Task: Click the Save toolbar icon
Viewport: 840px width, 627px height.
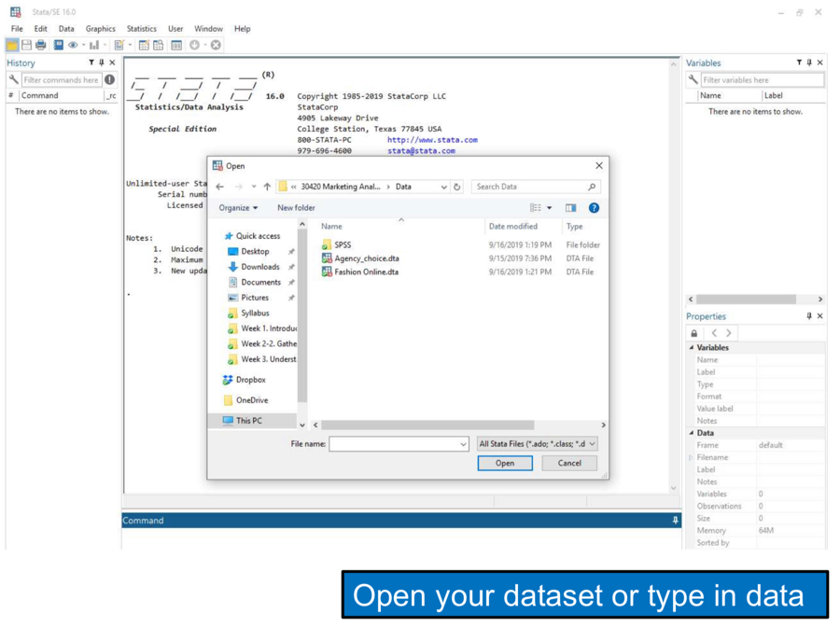Action: coord(26,45)
